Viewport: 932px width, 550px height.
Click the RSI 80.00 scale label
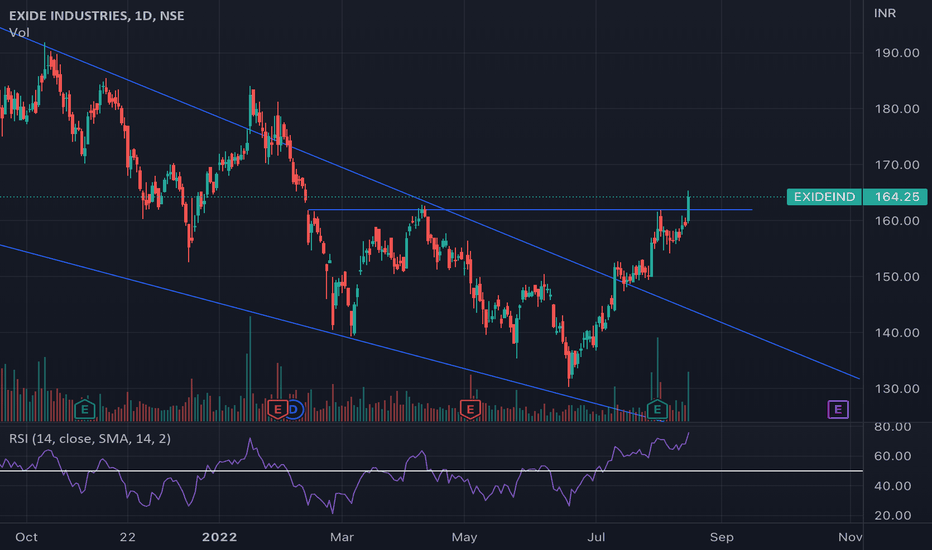893,427
